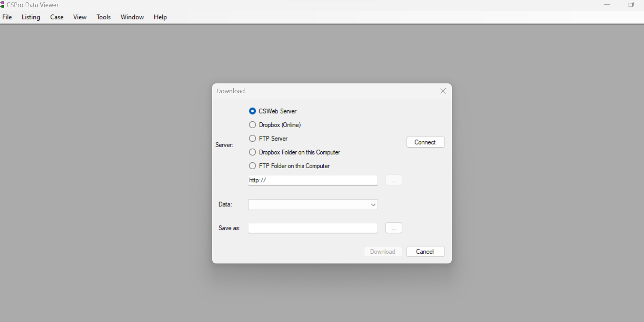Open the Listing menu

[x=31, y=17]
